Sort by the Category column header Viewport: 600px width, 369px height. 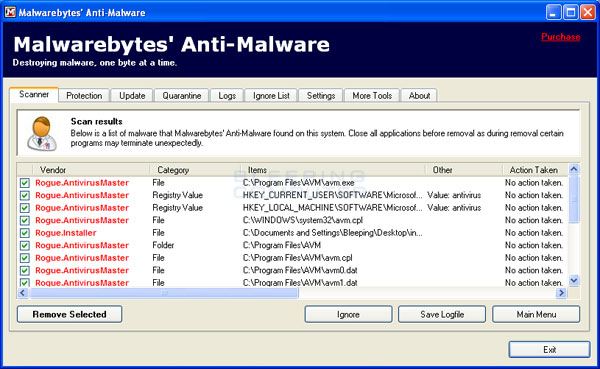195,170
